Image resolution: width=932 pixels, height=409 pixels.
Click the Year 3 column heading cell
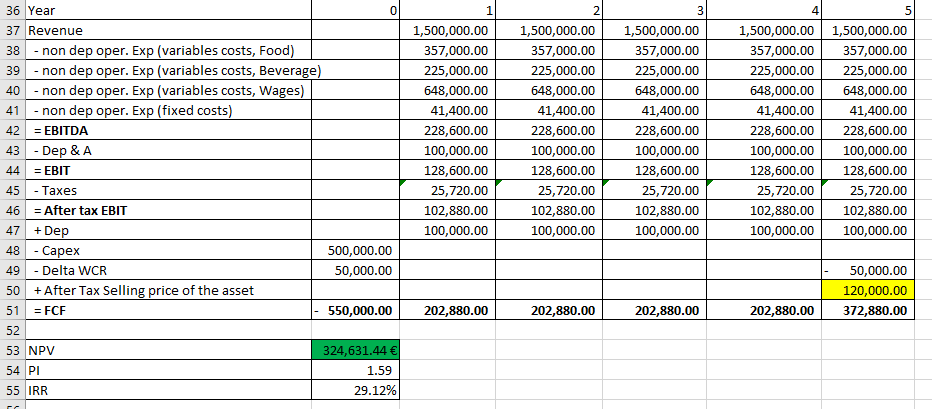tap(652, 10)
